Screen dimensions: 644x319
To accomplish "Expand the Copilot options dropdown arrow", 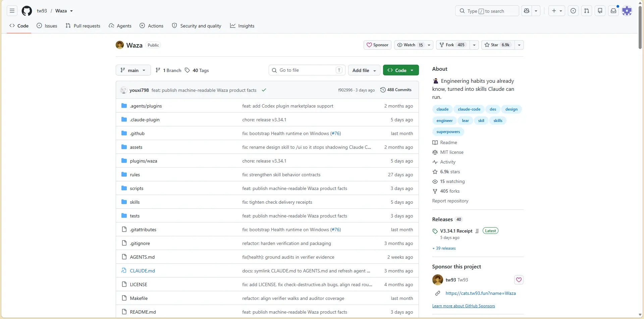I will click(x=536, y=11).
